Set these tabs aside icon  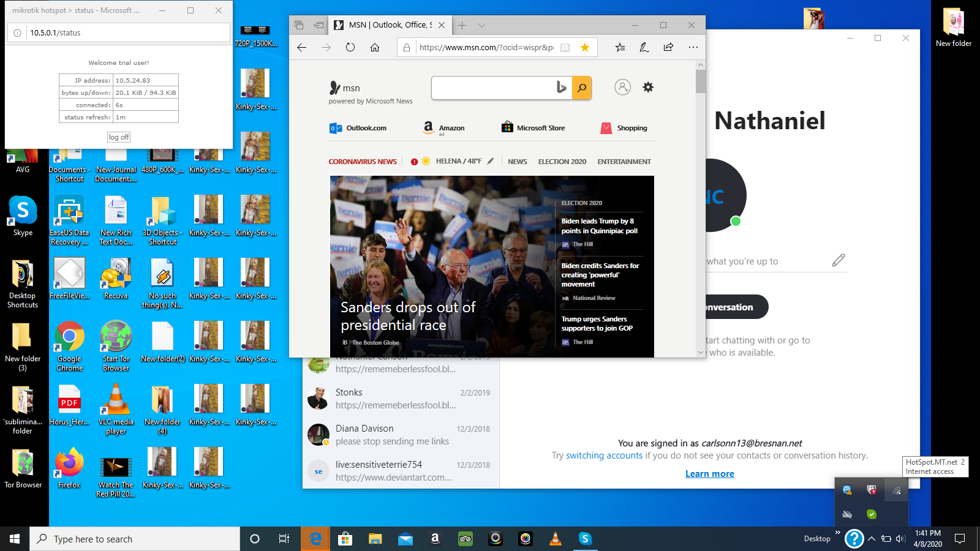[x=318, y=25]
